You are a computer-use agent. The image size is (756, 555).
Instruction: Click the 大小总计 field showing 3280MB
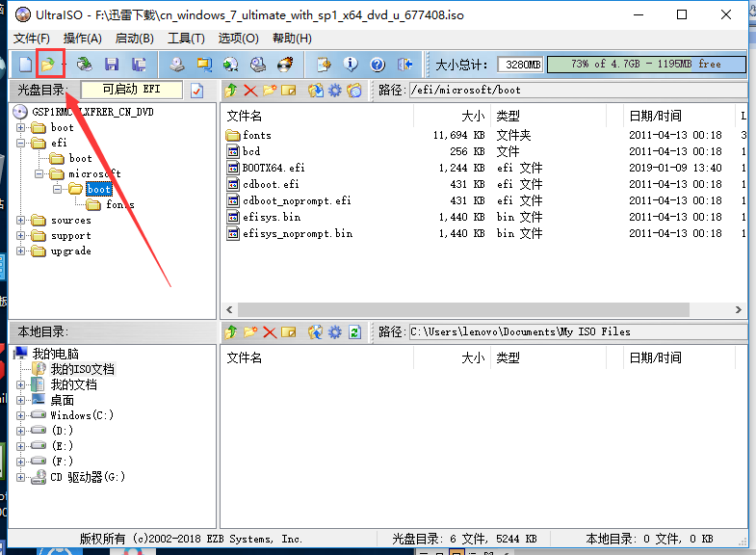[520, 65]
